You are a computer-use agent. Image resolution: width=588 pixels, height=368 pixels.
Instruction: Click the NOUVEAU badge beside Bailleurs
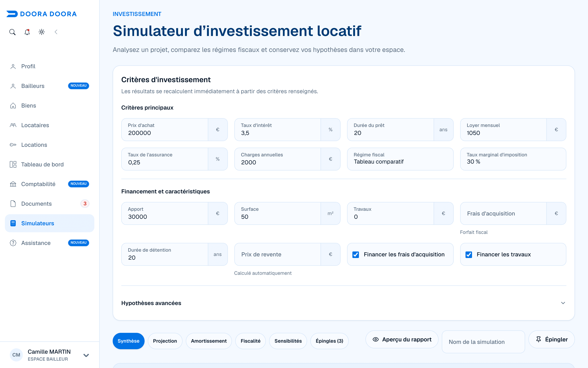point(78,86)
